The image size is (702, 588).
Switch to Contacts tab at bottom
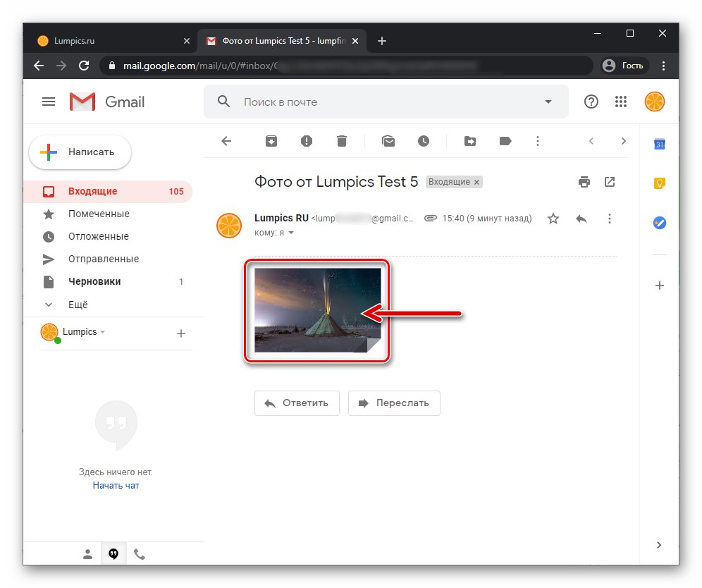point(87,554)
